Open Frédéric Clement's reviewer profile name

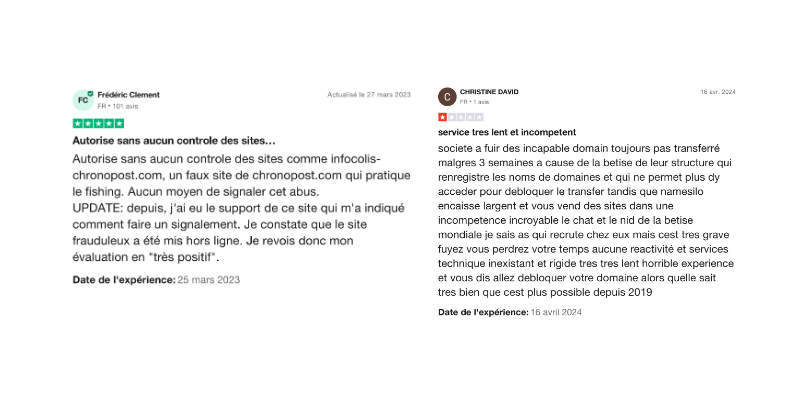[129, 94]
